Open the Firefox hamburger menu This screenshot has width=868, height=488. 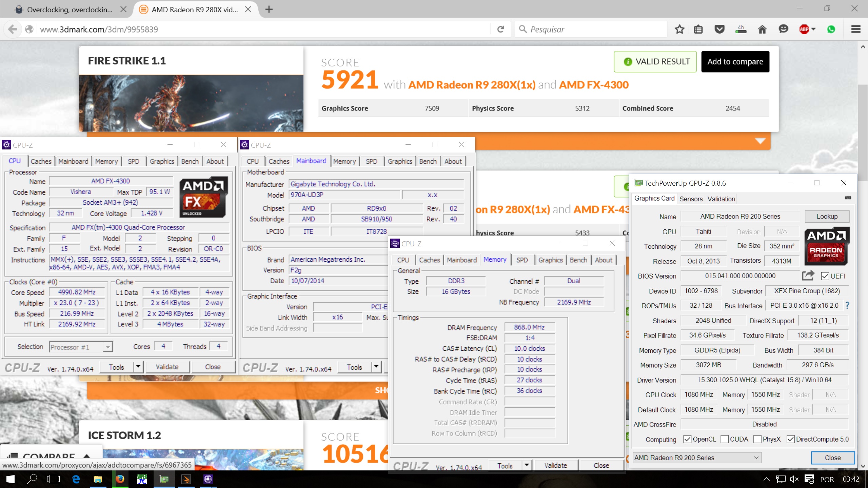[x=856, y=29]
